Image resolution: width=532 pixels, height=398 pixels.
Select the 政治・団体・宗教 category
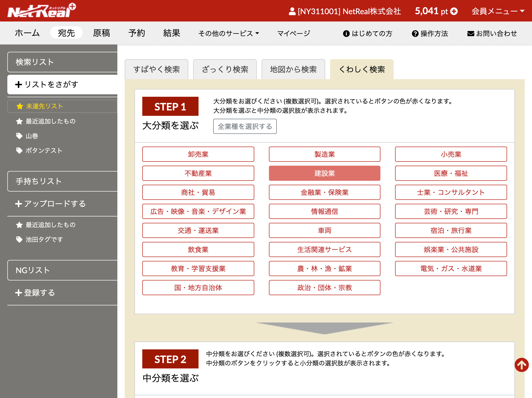pos(325,288)
